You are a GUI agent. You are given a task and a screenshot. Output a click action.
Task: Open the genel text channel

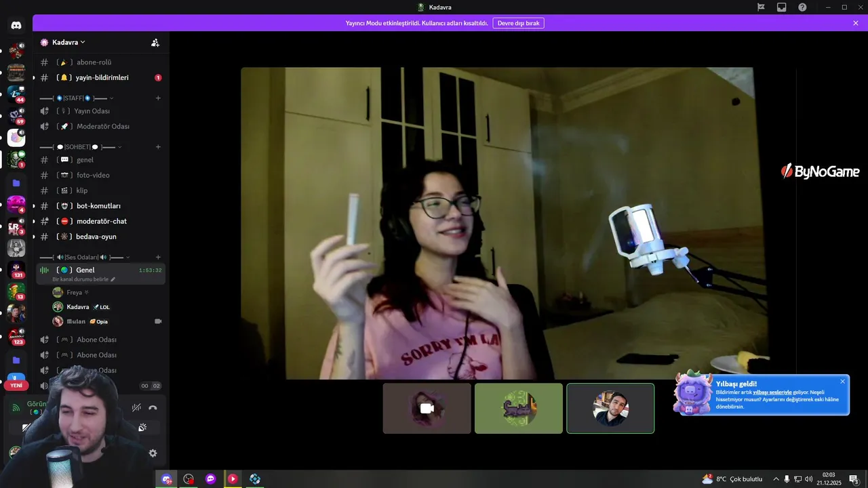(x=101, y=160)
